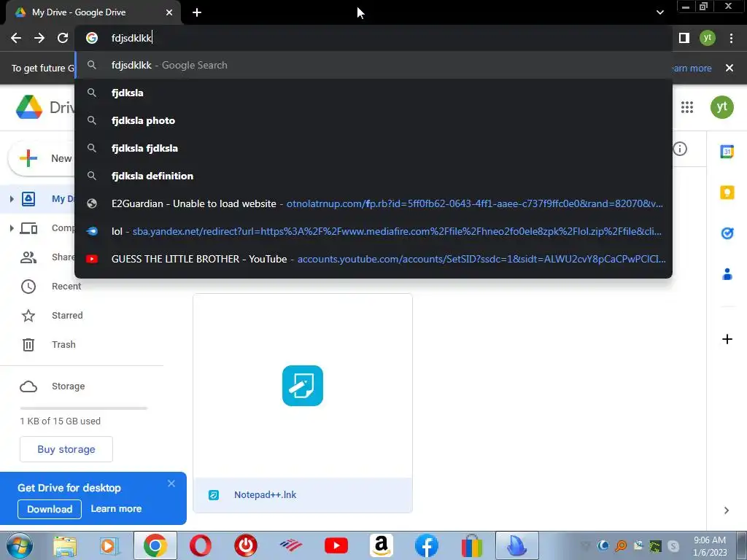
Task: Open the Google account avatar in Drive
Action: pos(721,107)
